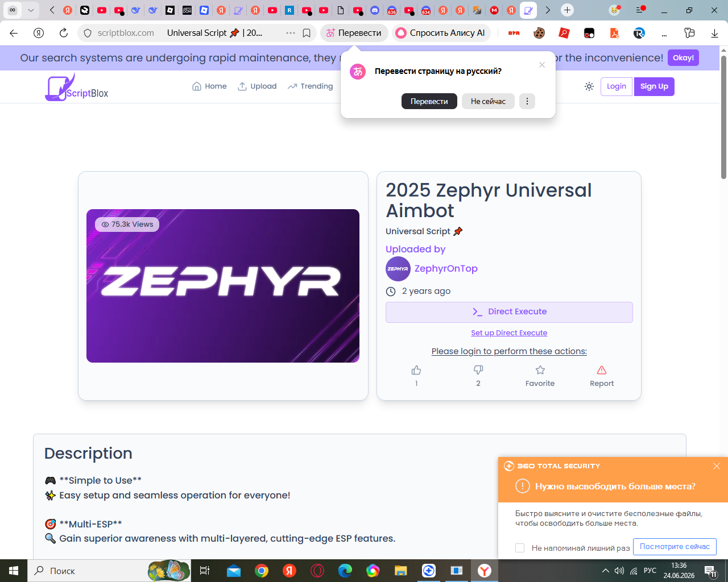
Task: Click the Login button
Action: pos(617,86)
